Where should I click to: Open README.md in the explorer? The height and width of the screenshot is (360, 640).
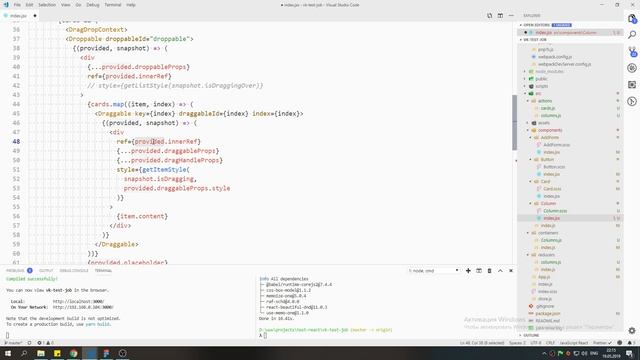pyautogui.click(x=547, y=321)
